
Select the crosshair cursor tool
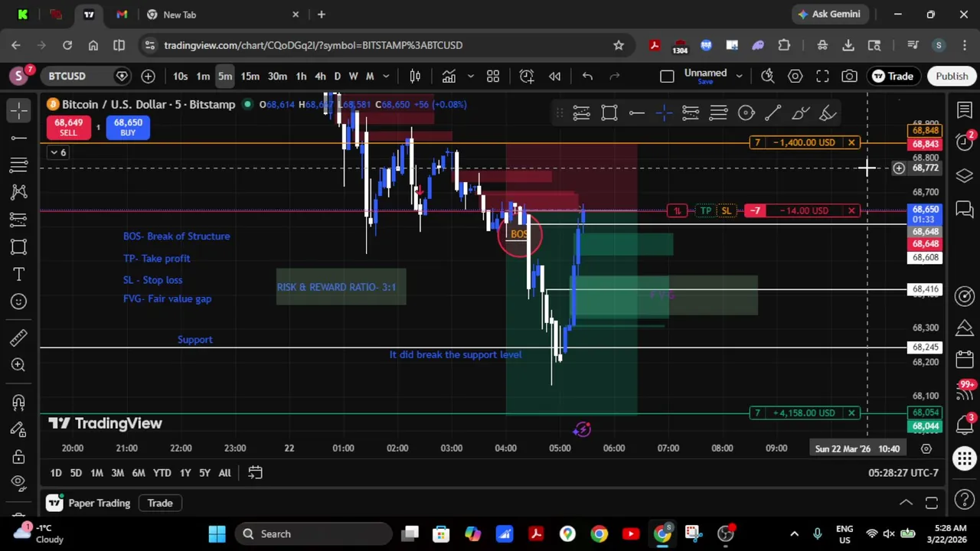(x=19, y=111)
